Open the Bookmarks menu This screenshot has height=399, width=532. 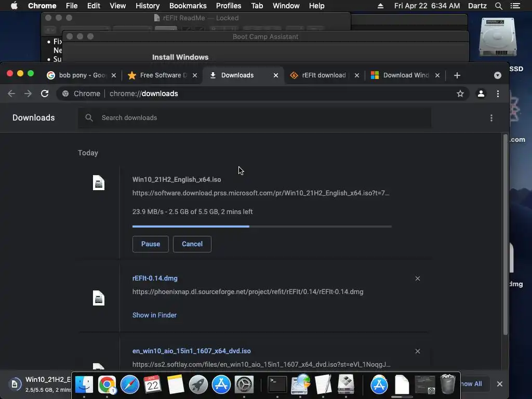tap(188, 6)
